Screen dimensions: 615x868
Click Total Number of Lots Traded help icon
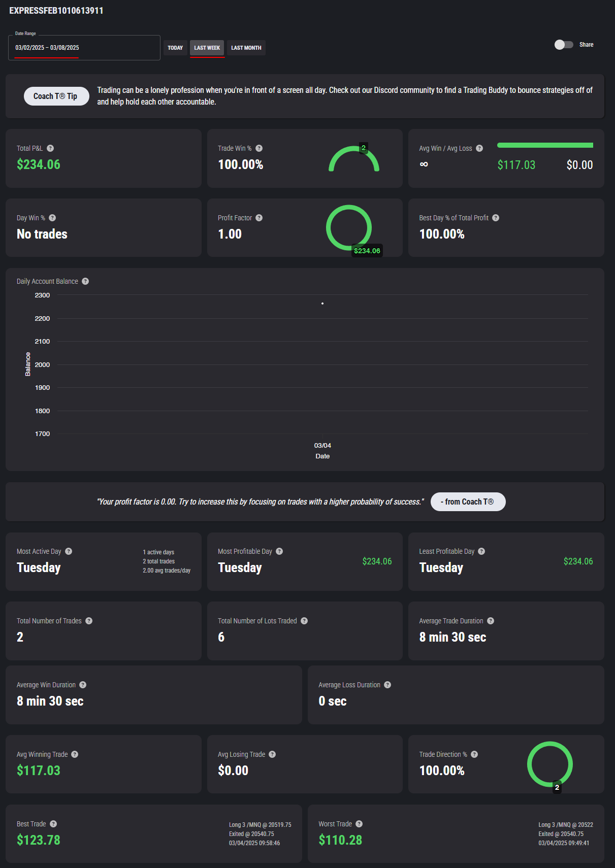(304, 621)
